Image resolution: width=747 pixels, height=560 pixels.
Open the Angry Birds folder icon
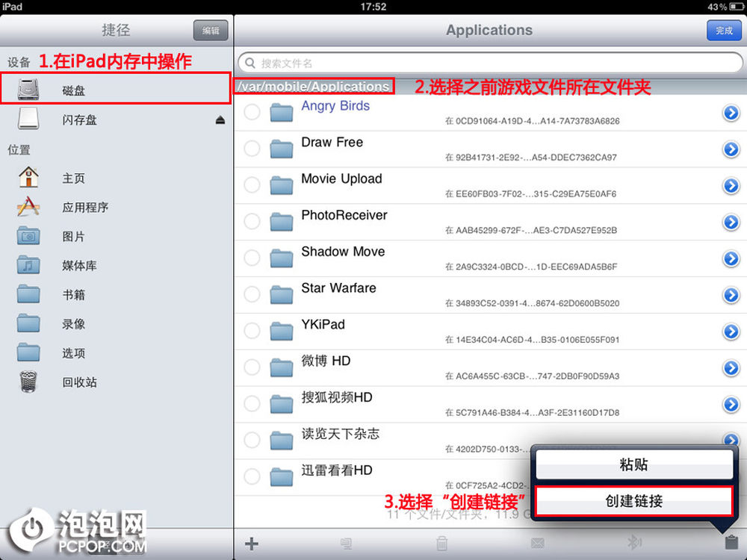tap(281, 113)
